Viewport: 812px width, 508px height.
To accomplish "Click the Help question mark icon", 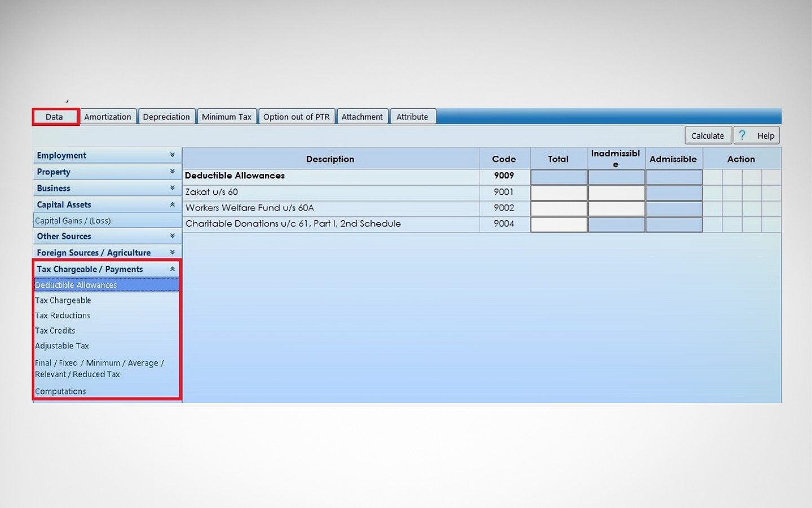I will (x=742, y=135).
